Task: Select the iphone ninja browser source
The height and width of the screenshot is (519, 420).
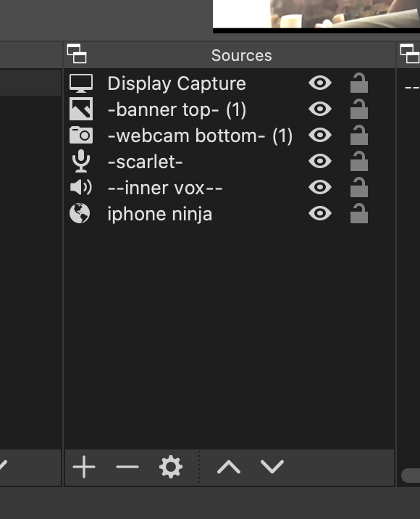Action: coord(230,214)
